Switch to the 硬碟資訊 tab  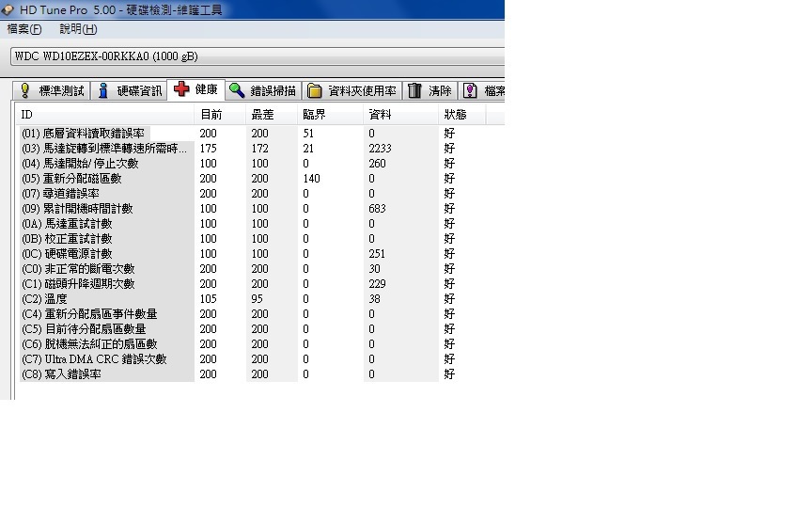pos(130,90)
